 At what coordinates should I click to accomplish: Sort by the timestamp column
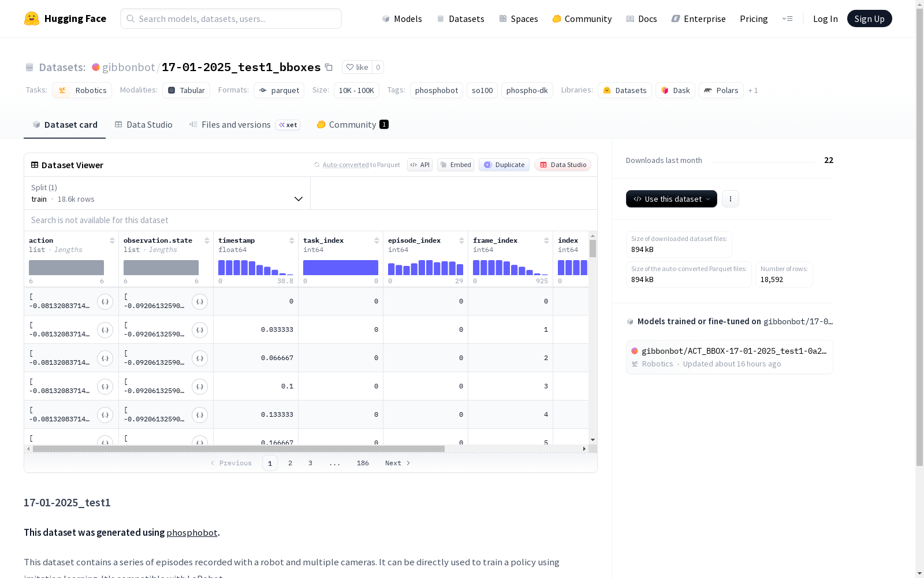tap(292, 240)
